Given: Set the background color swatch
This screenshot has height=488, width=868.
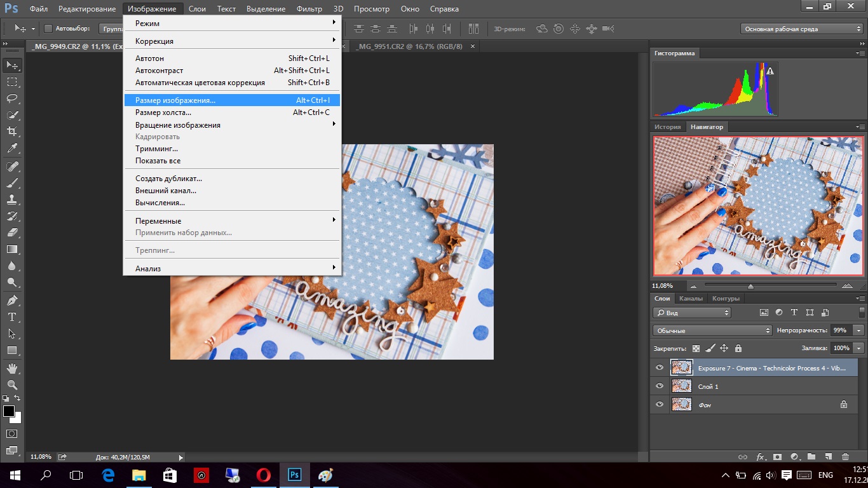Looking at the screenshot, I should point(17,418).
